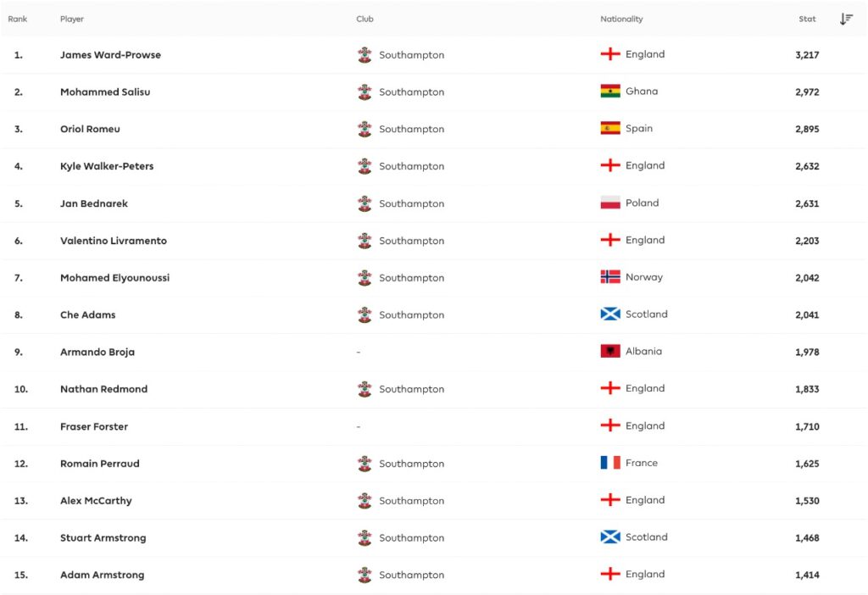This screenshot has width=868, height=595.
Task: Select the Albania flag next to Armando Broja
Action: pos(610,351)
